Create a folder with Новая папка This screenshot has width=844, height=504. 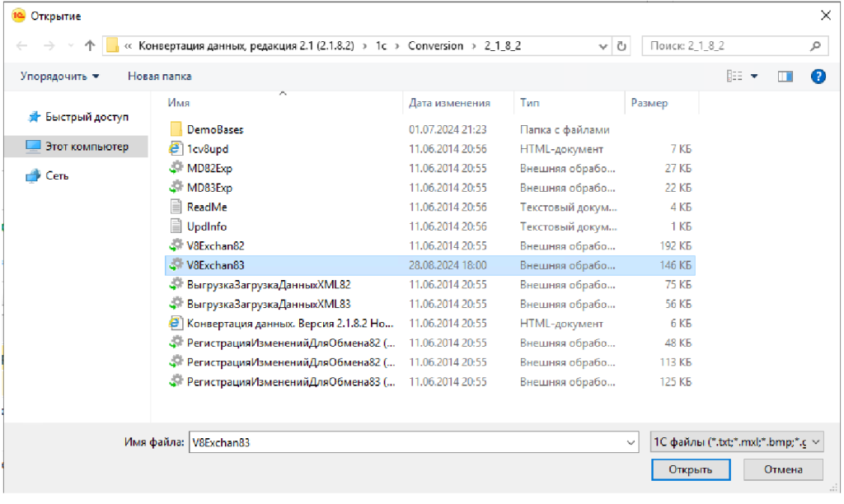coord(159,77)
